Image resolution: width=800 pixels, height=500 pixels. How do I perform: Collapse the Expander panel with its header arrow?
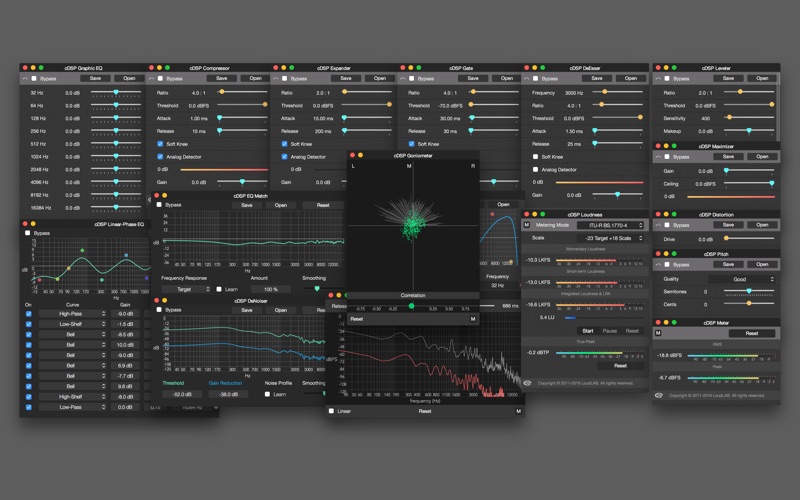276,79
